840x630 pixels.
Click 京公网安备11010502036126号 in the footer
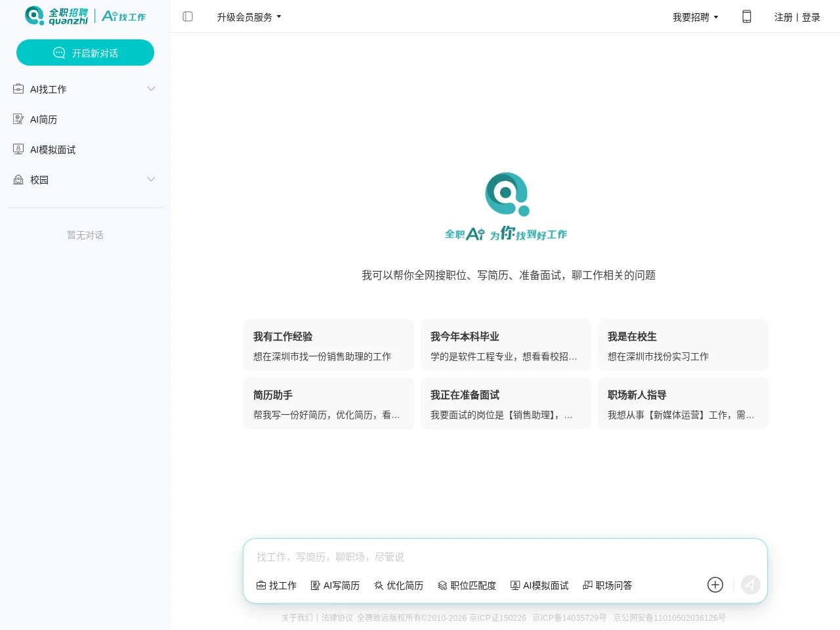(x=669, y=618)
